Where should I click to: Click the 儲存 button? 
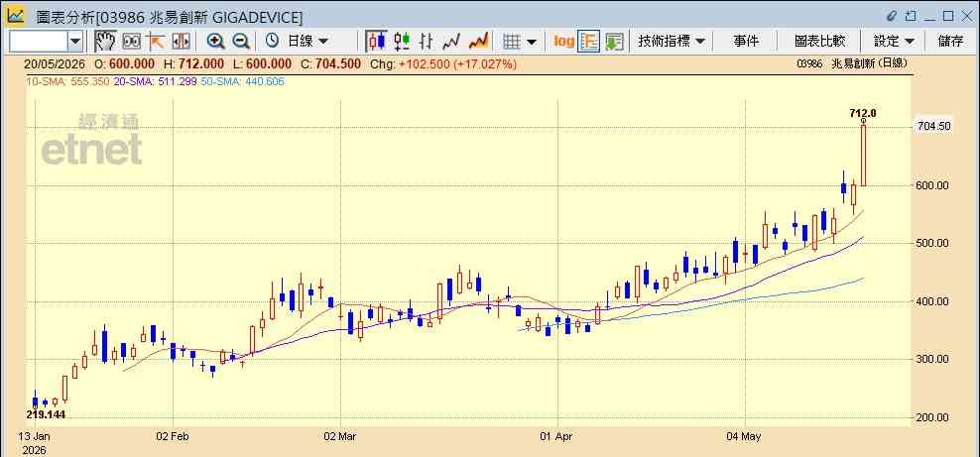(x=951, y=42)
